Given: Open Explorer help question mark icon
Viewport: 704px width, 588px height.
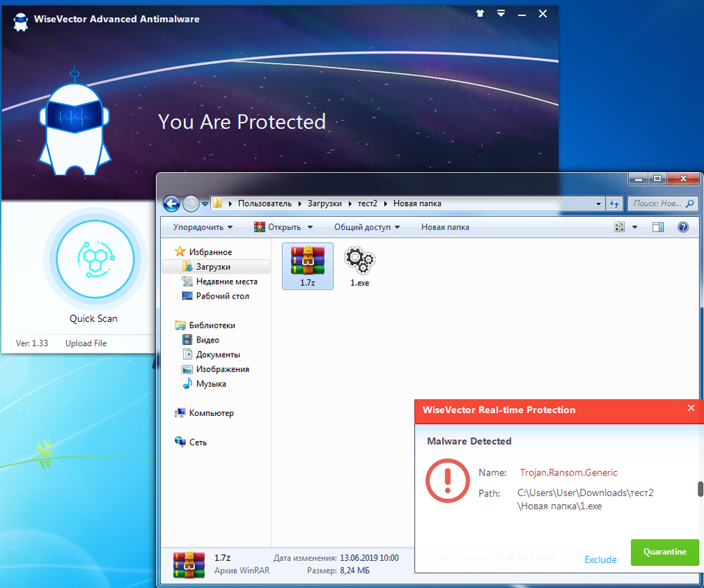Looking at the screenshot, I should coord(683,227).
